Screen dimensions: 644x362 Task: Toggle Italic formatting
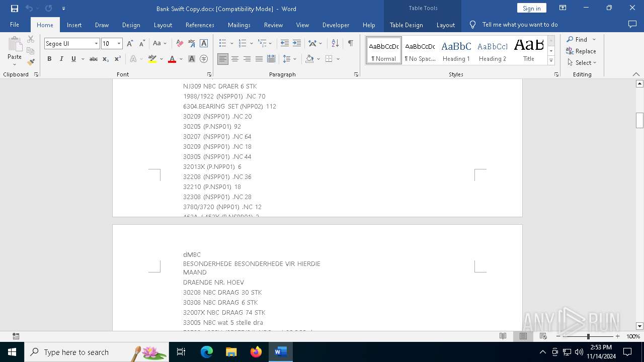tap(61, 59)
